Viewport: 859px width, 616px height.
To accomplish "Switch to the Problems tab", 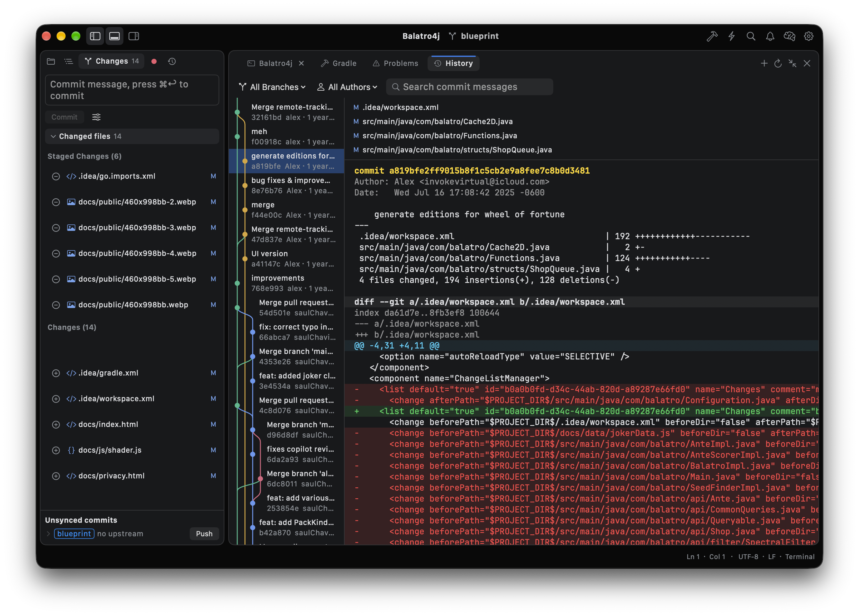I will (395, 63).
